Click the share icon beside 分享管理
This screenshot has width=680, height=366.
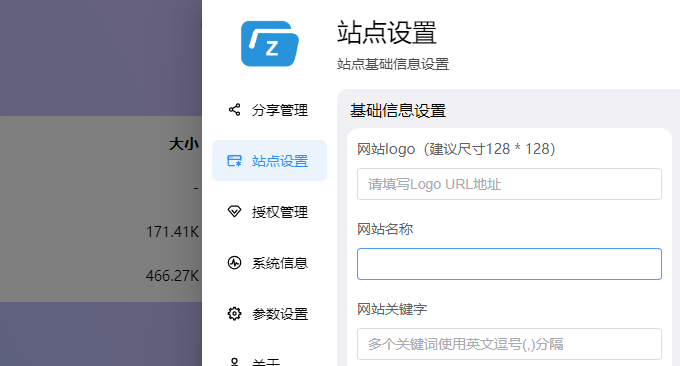click(234, 110)
